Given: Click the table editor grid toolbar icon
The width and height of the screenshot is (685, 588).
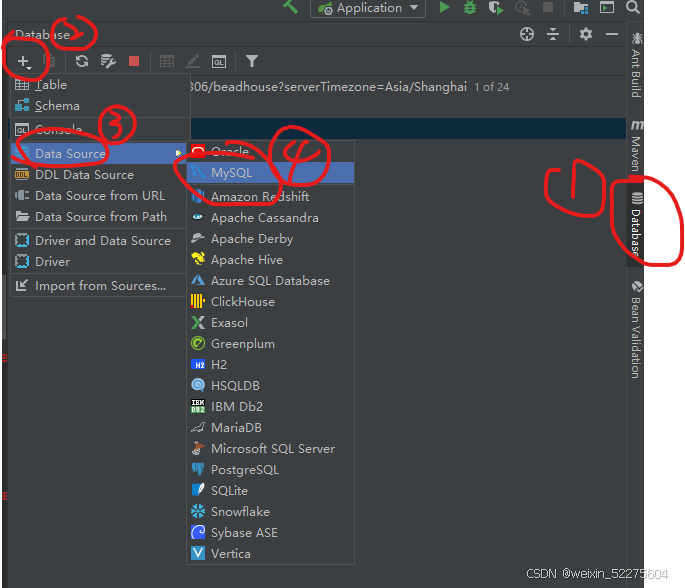Looking at the screenshot, I should (167, 61).
